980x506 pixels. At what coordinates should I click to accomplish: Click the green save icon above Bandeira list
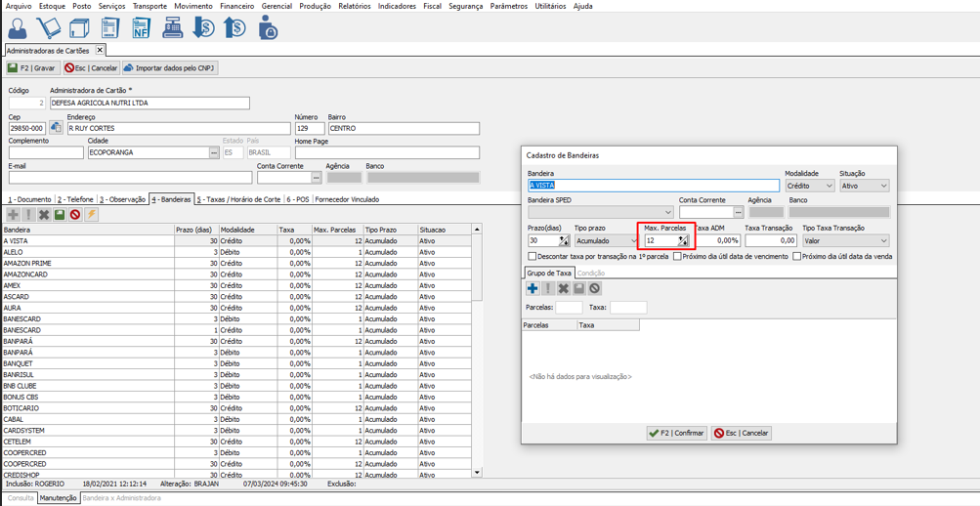pyautogui.click(x=60, y=215)
